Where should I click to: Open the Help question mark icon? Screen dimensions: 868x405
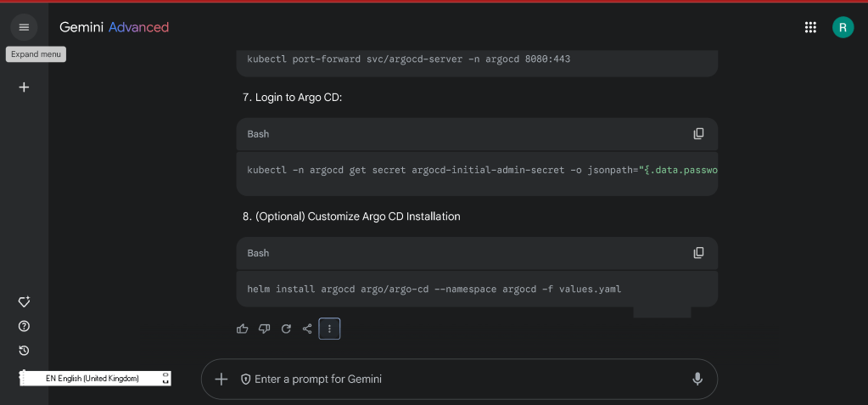click(24, 326)
